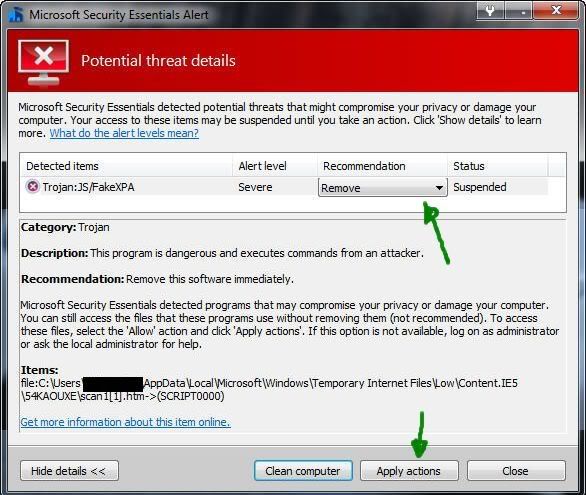Click the scan1[1].htm file path text

(x=269, y=389)
